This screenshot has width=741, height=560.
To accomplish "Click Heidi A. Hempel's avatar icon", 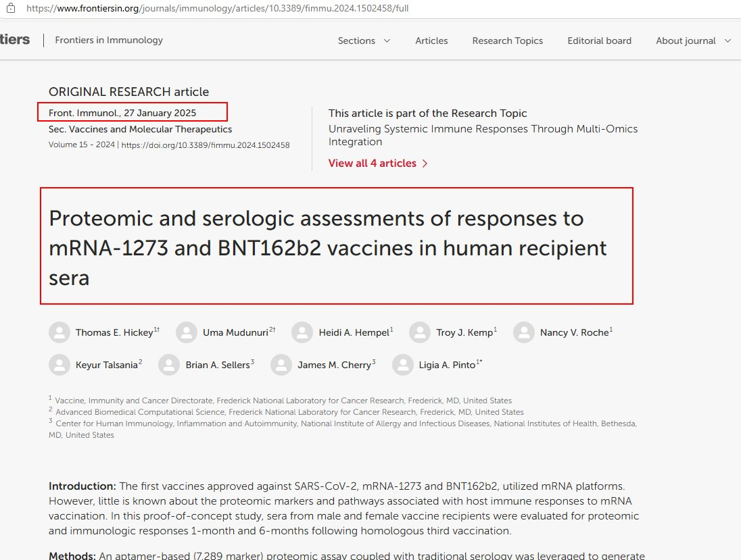I will point(302,332).
